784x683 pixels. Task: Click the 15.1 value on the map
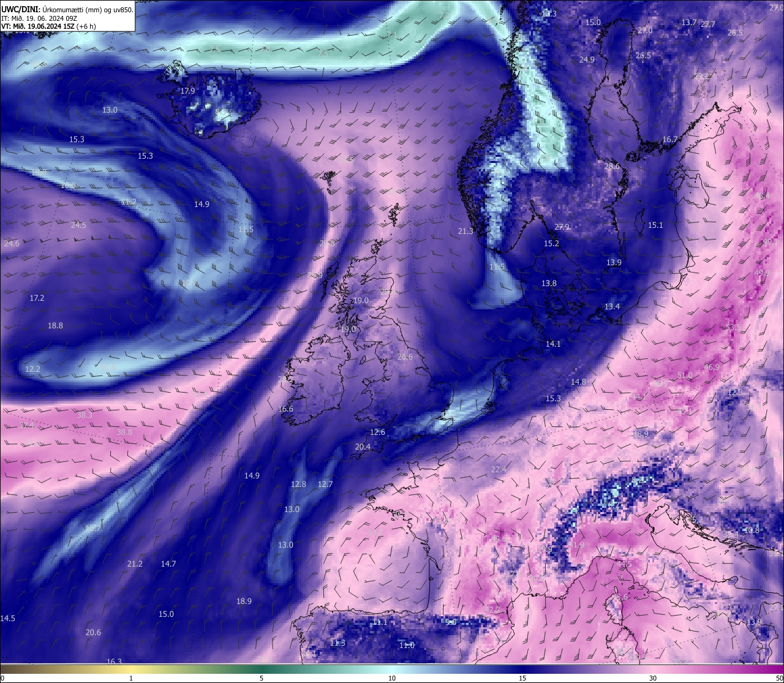(x=655, y=225)
